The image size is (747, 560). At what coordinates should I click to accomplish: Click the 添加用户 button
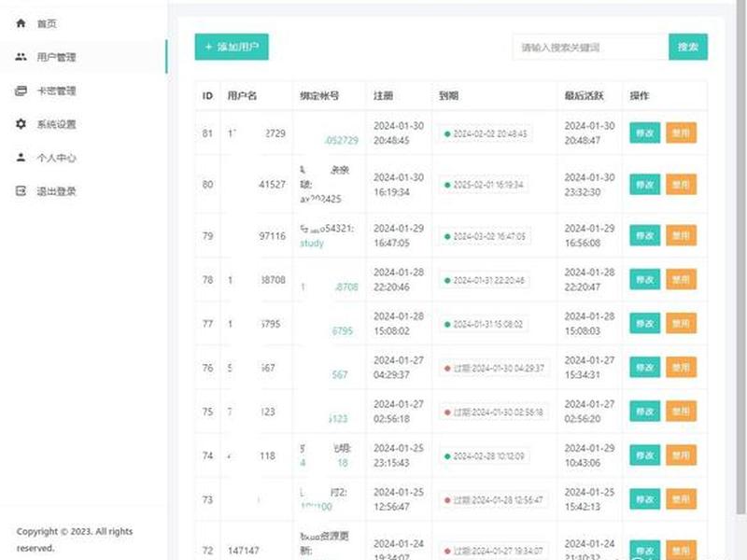(232, 47)
